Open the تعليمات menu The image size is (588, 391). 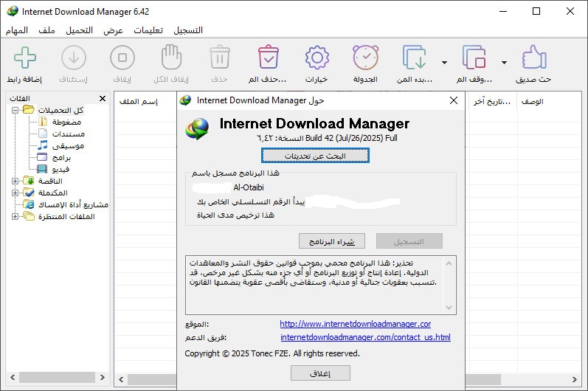[x=148, y=30]
